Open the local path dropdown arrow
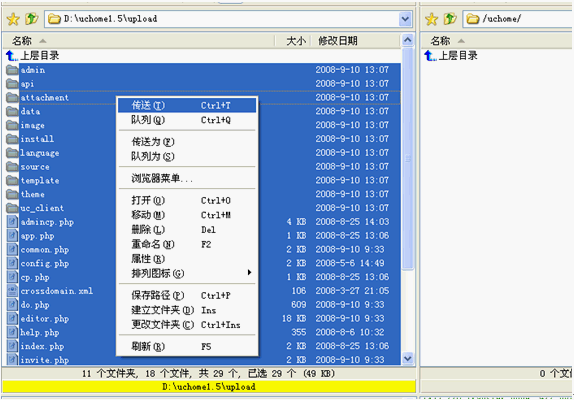This screenshot has height=400, width=574. pyautogui.click(x=405, y=19)
